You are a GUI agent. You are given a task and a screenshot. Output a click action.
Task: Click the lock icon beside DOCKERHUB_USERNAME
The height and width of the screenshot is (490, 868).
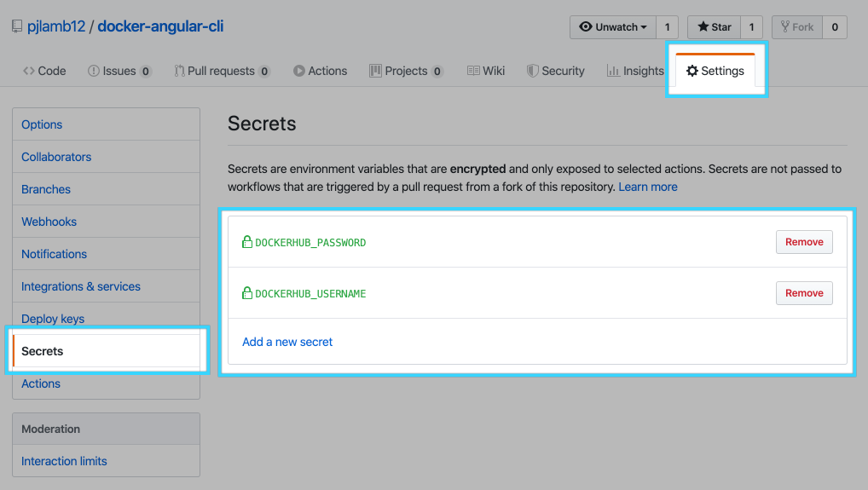tap(247, 292)
